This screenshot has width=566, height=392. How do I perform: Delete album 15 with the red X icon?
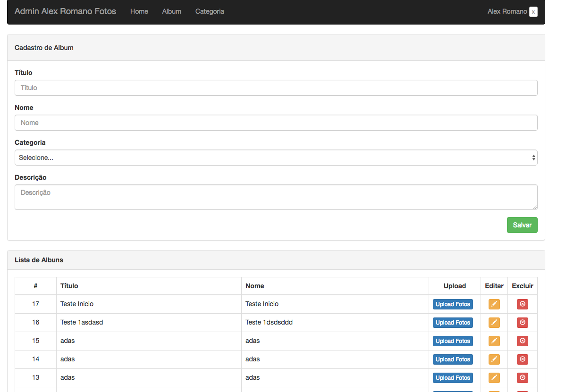coord(522,341)
